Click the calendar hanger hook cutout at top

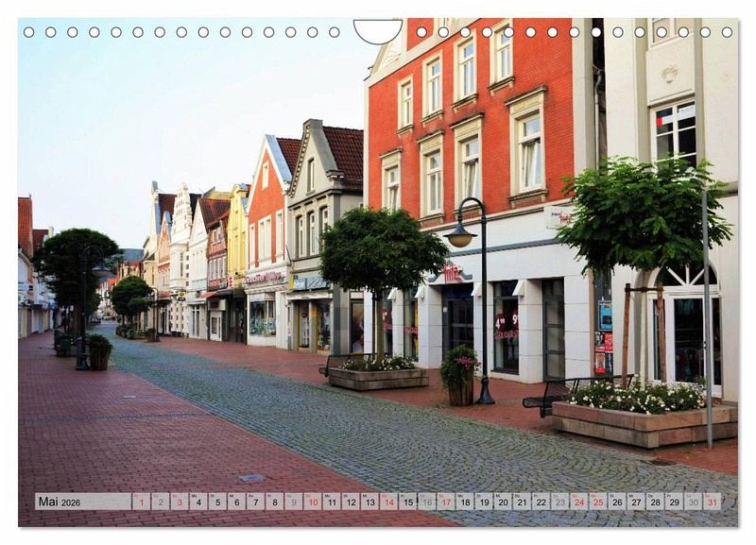pos(378,31)
